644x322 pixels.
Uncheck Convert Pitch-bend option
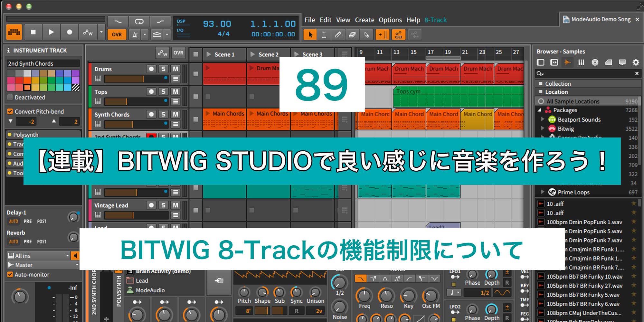click(x=10, y=111)
